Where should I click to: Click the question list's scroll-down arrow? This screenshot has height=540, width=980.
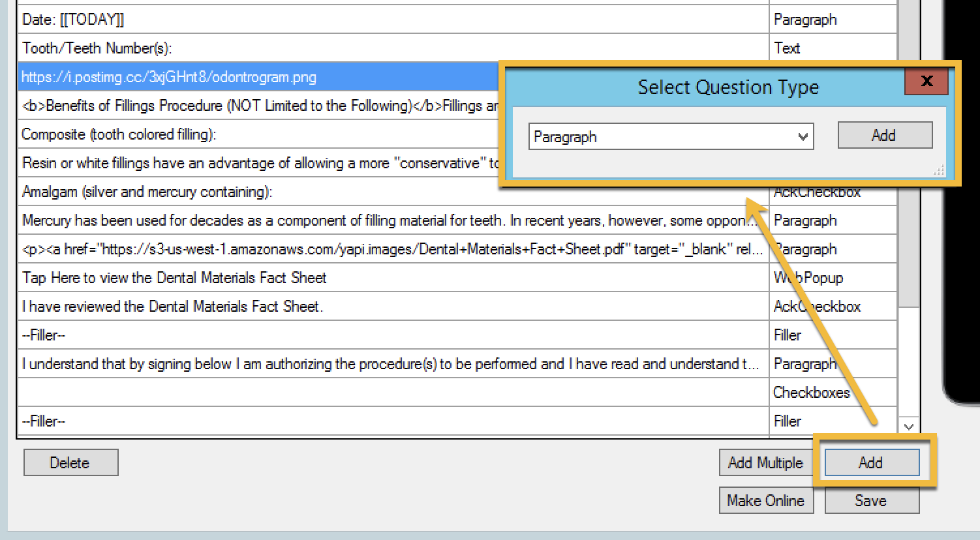click(909, 427)
